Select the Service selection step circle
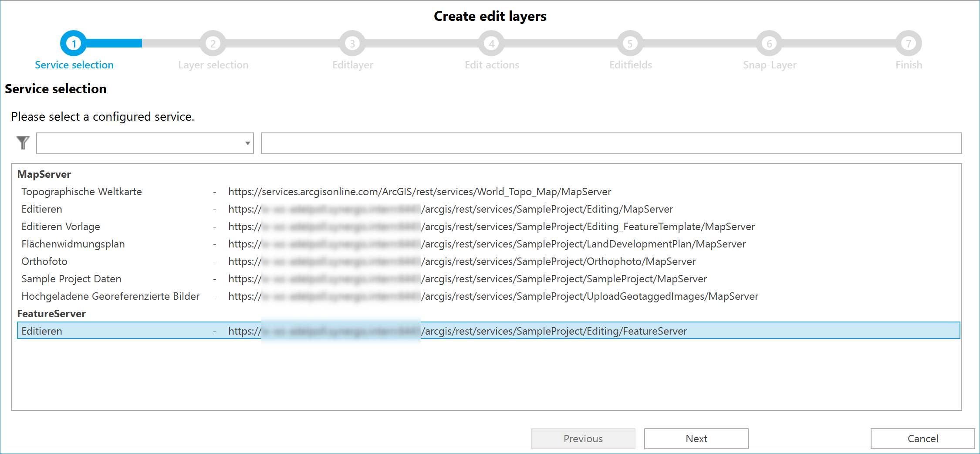This screenshot has height=454, width=980. [x=74, y=44]
